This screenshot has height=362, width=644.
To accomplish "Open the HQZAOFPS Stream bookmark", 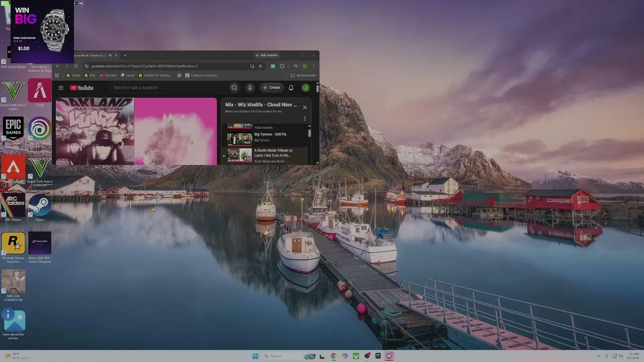I will [155, 75].
